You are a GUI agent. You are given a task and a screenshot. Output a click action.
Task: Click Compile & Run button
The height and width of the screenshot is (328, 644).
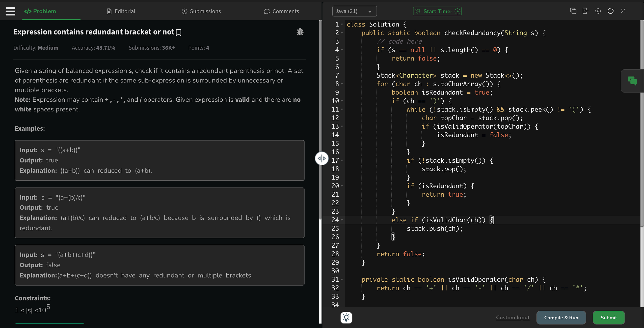tap(561, 318)
